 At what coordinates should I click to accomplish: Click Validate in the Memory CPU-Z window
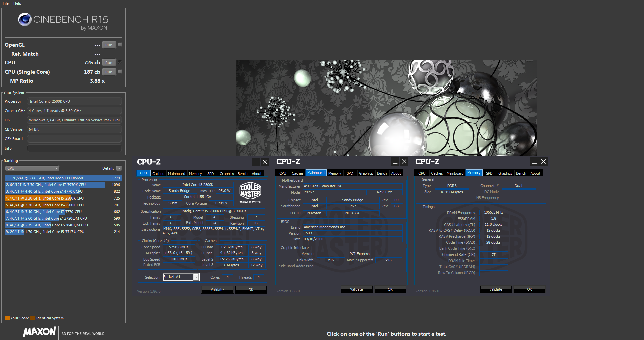point(496,289)
